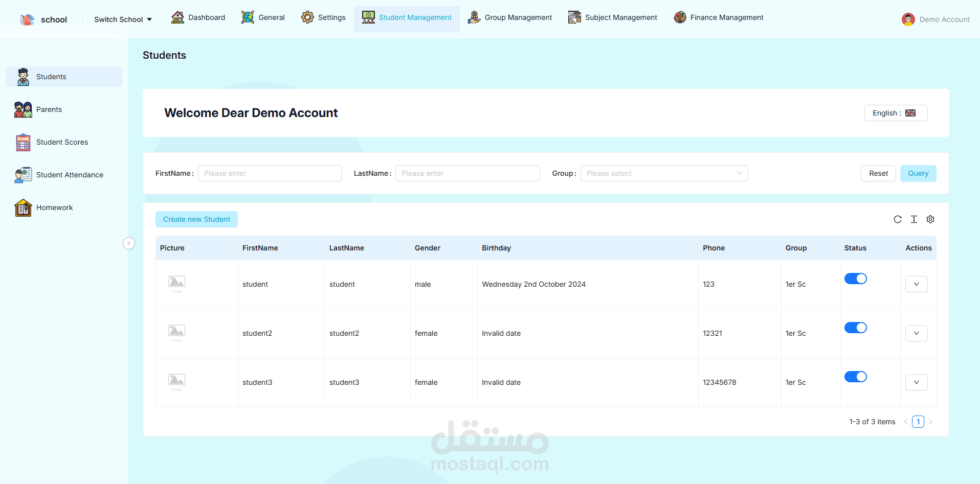Click the Subject Management icon
This screenshot has height=484, width=980.
574,17
